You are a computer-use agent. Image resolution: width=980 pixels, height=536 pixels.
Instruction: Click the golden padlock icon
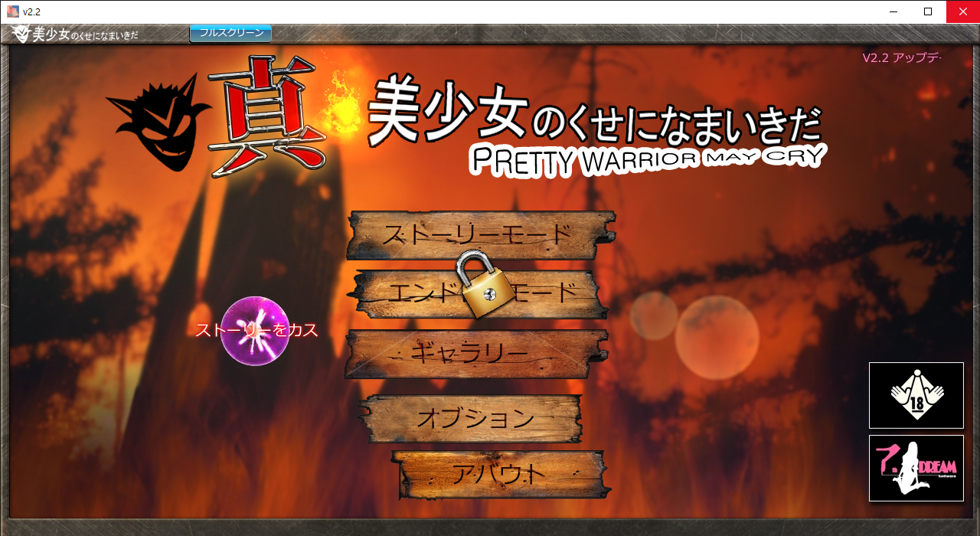tap(485, 283)
